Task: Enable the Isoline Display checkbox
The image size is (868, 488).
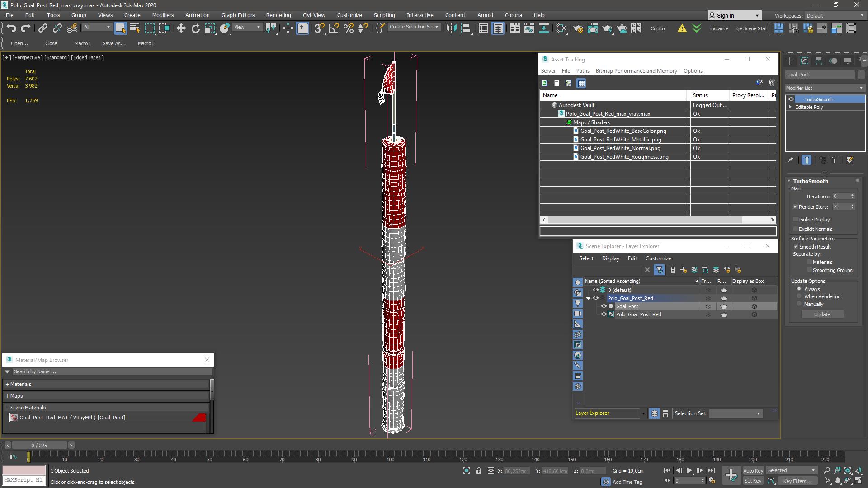Action: click(x=796, y=220)
